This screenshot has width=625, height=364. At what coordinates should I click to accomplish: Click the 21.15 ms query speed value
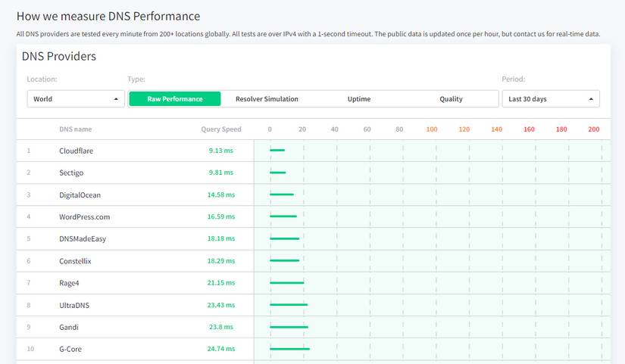click(220, 283)
